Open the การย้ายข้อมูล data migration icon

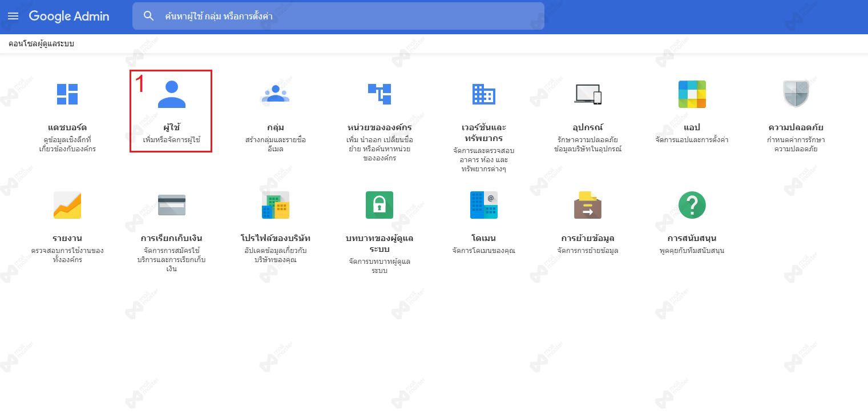(x=588, y=205)
